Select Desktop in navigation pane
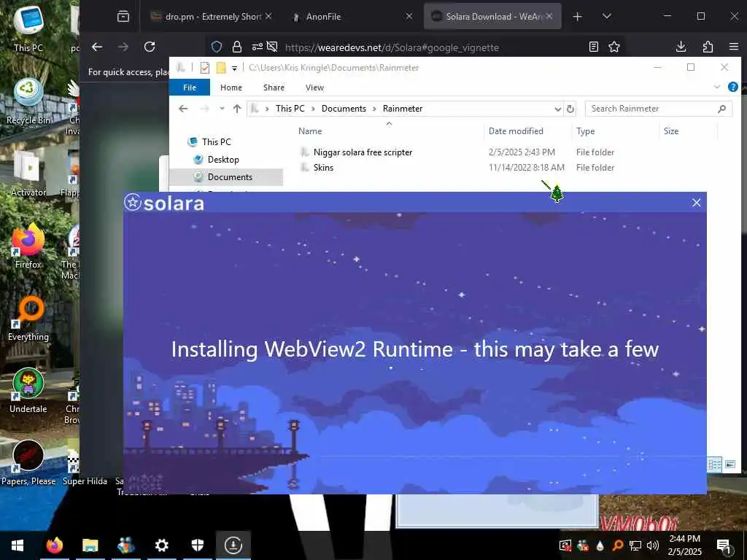The image size is (747, 560). 222,160
